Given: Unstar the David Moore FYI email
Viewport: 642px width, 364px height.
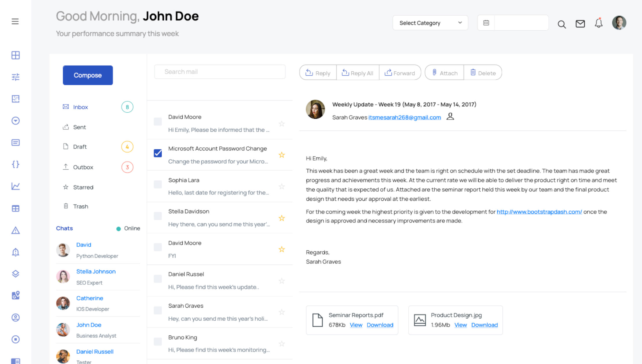Looking at the screenshot, I should pyautogui.click(x=282, y=249).
